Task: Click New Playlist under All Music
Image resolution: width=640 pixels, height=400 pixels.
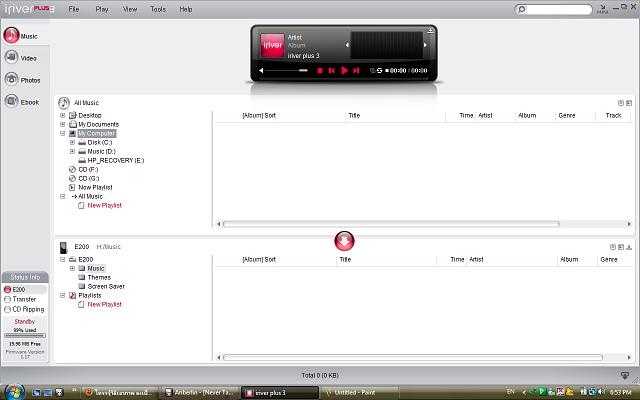Action: click(104, 205)
